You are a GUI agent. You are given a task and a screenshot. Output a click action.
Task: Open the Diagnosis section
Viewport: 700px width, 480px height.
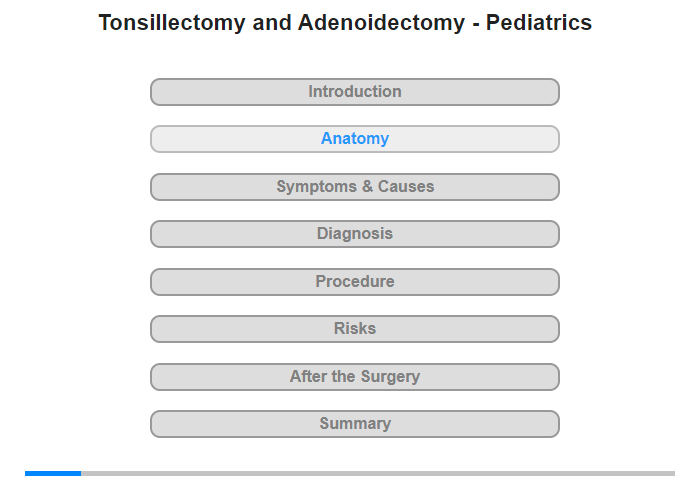[354, 234]
